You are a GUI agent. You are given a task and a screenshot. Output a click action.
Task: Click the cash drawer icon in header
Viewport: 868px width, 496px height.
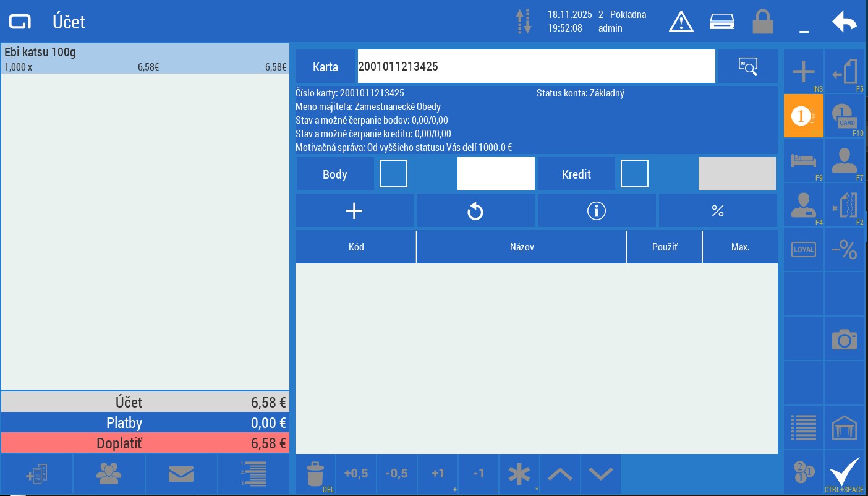tap(721, 22)
